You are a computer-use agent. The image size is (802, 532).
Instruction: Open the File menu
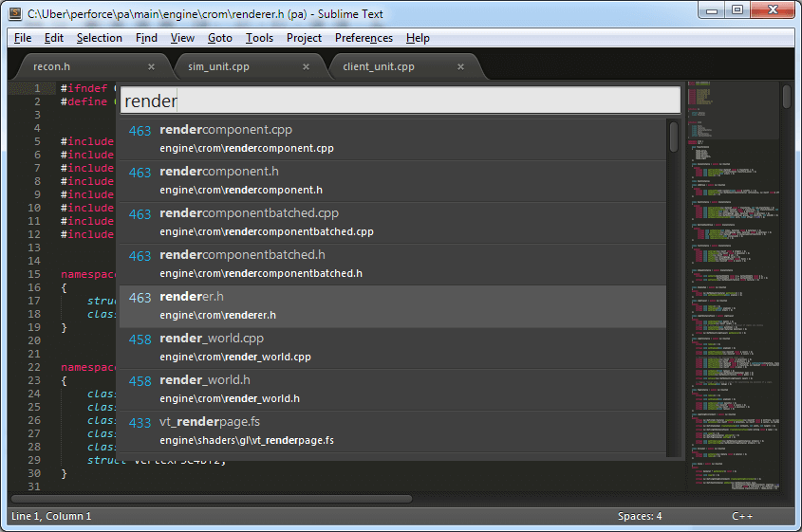pos(23,38)
